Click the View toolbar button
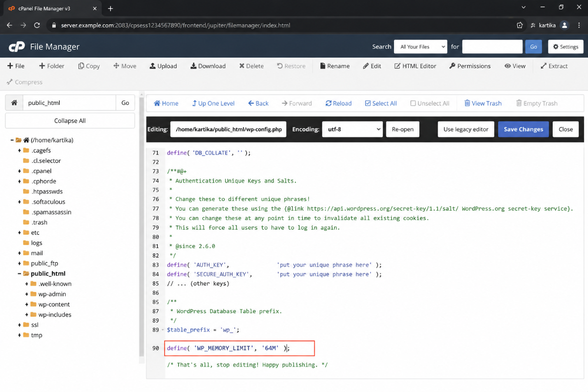 [x=515, y=66]
